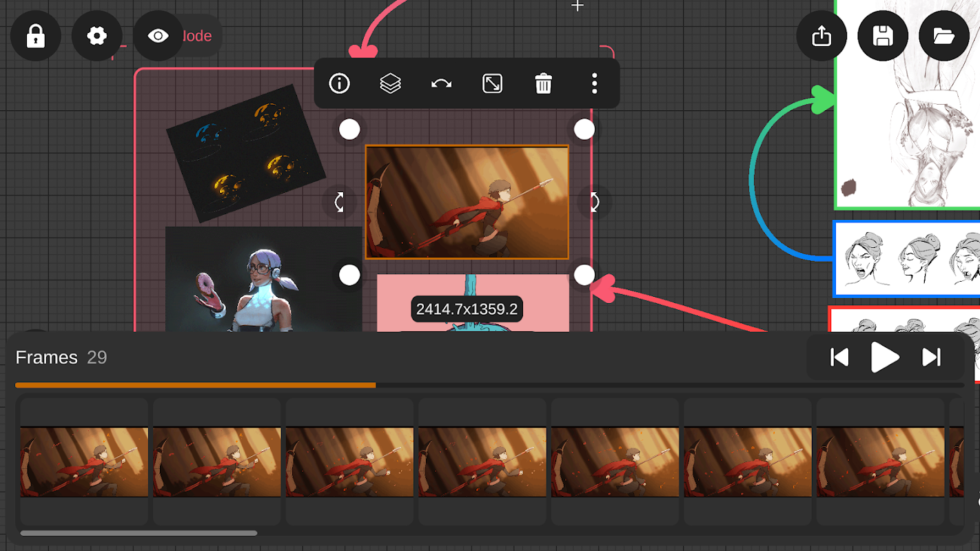Toggle the eye visibility button
Viewport: 980px width, 551px height.
[x=159, y=36]
